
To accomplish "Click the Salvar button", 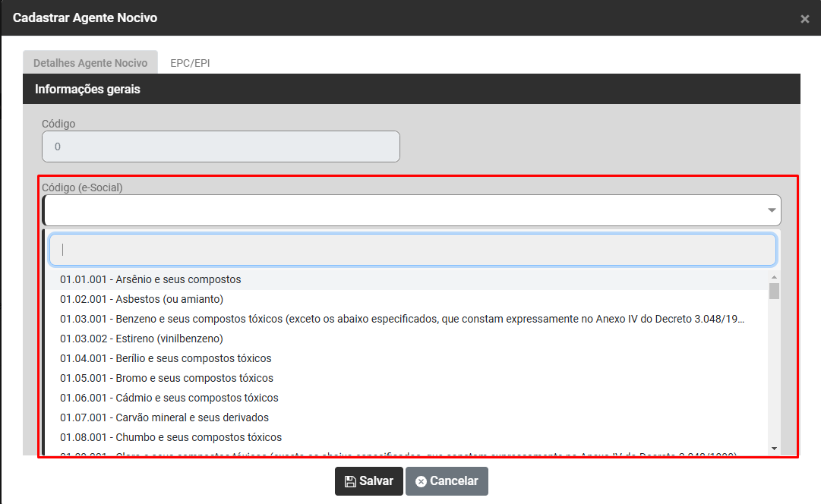I will point(369,481).
